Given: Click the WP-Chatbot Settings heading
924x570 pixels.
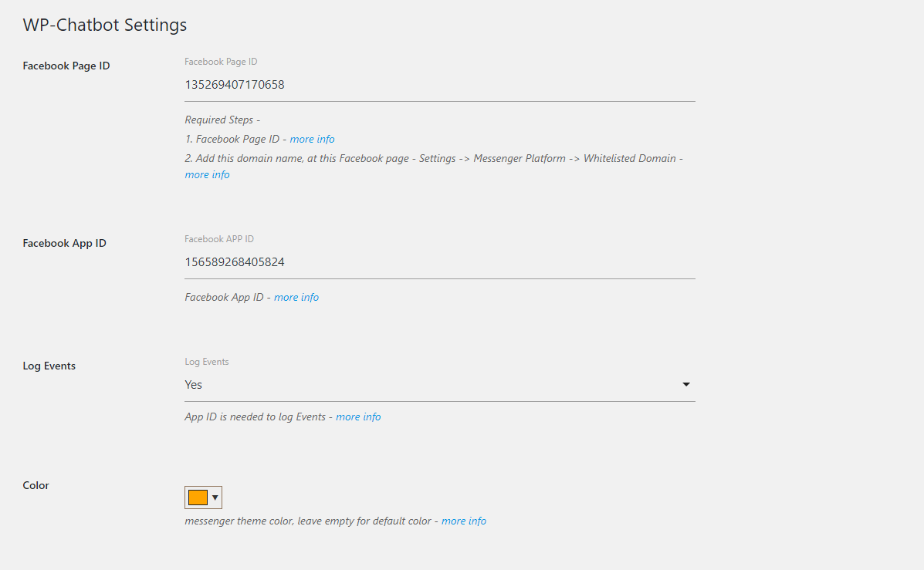Looking at the screenshot, I should pos(105,25).
